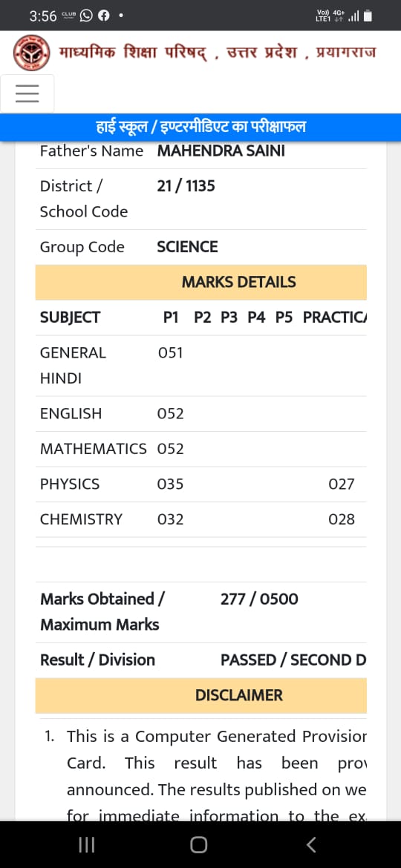
Task: Open the hamburger navigation menu
Action: point(27,93)
